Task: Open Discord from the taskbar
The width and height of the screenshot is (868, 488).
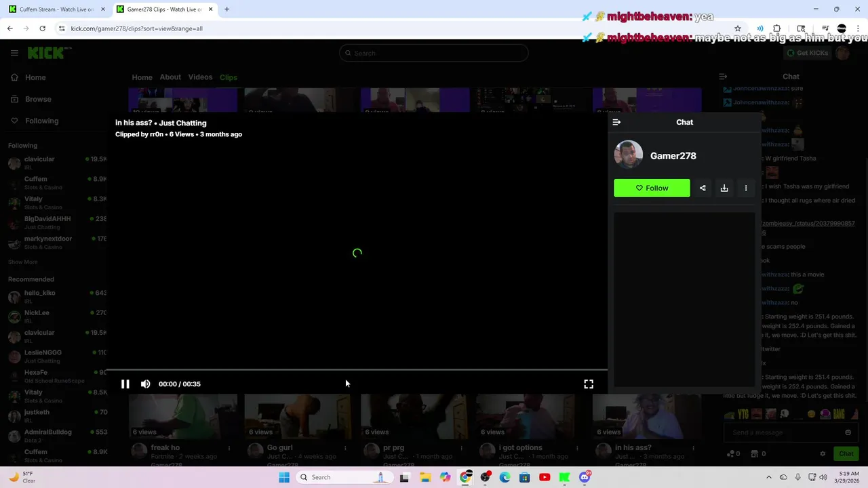Action: pos(585,477)
